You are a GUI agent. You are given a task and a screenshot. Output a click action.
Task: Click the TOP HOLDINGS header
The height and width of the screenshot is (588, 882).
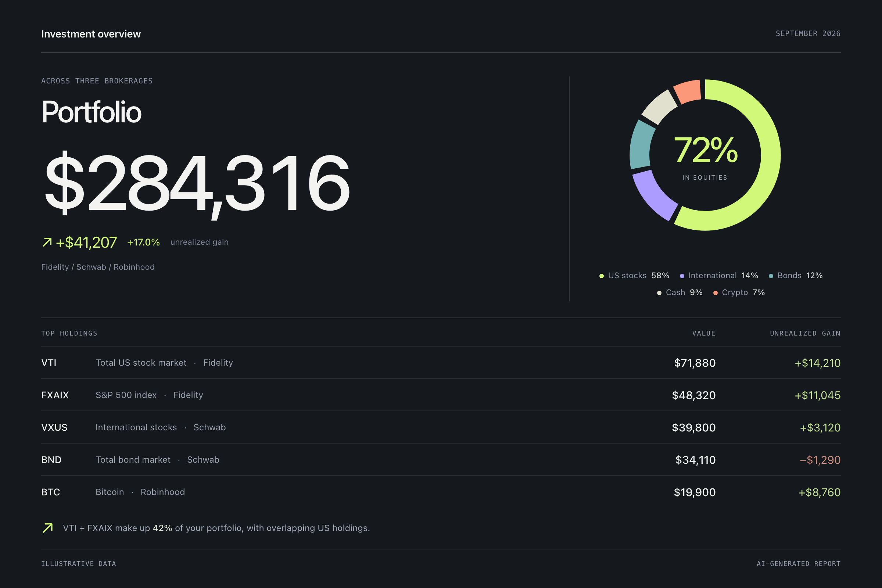pyautogui.click(x=69, y=333)
